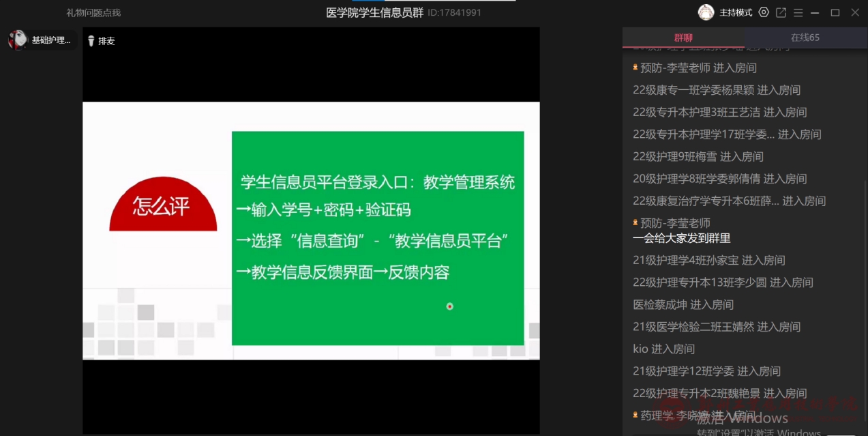Click the room title 医学院学生信息员群

pyautogui.click(x=374, y=12)
